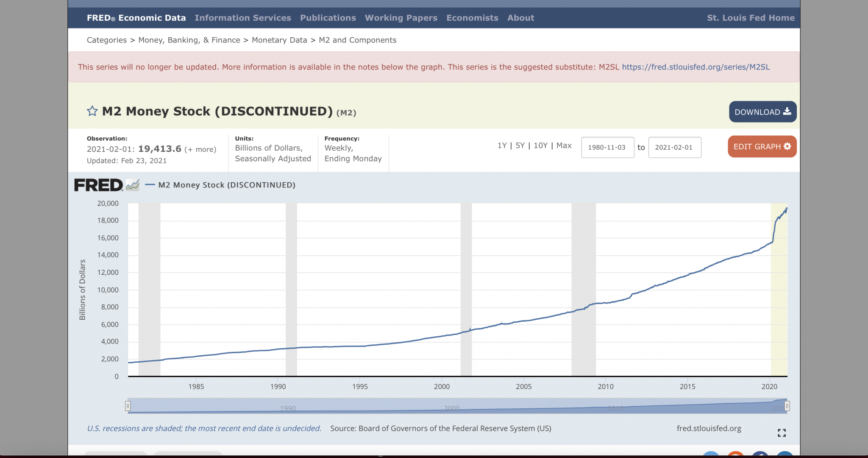Open the M2SL substitute series link
This screenshot has height=458, width=868.
coord(696,67)
